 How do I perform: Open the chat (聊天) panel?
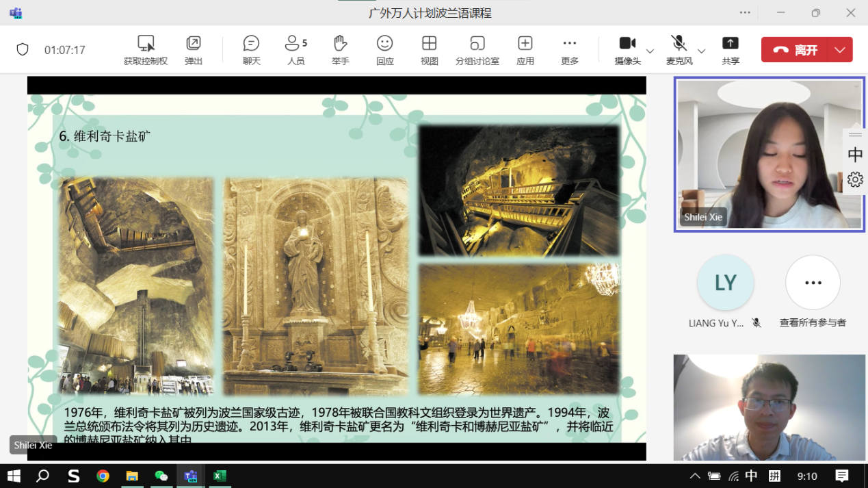[251, 50]
